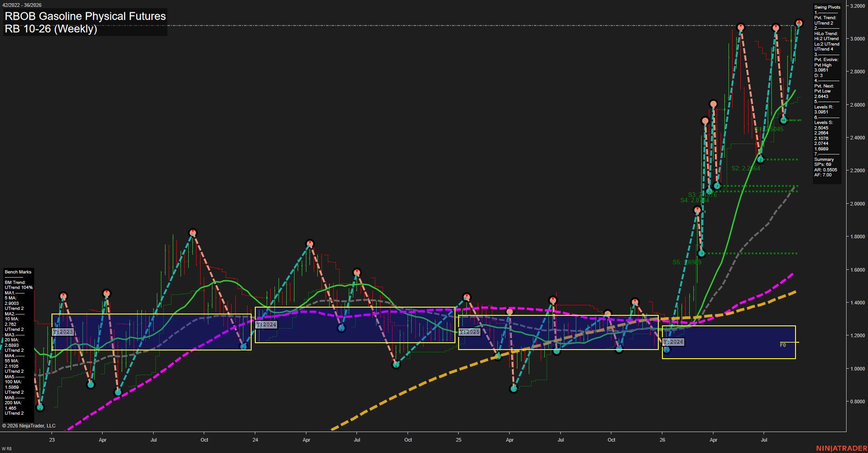Select the Y:2026 yearly session label
This screenshot has height=453, width=868.
(x=673, y=342)
